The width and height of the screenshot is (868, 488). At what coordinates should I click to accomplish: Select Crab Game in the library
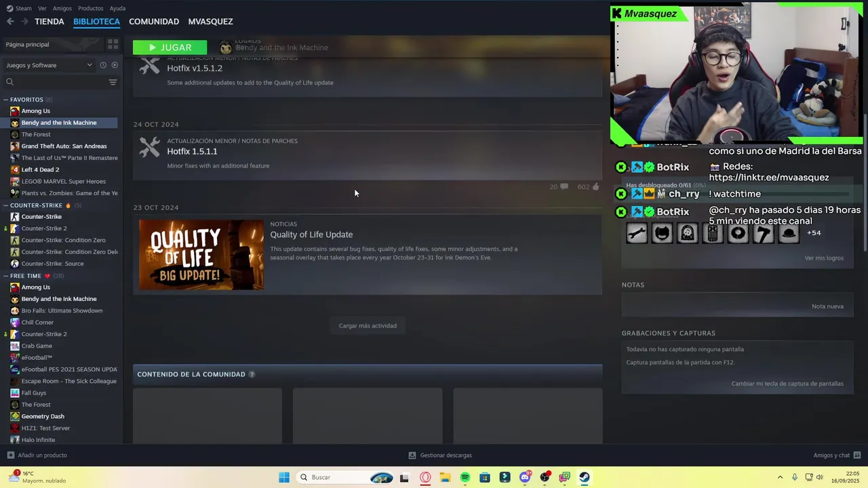(37, 346)
